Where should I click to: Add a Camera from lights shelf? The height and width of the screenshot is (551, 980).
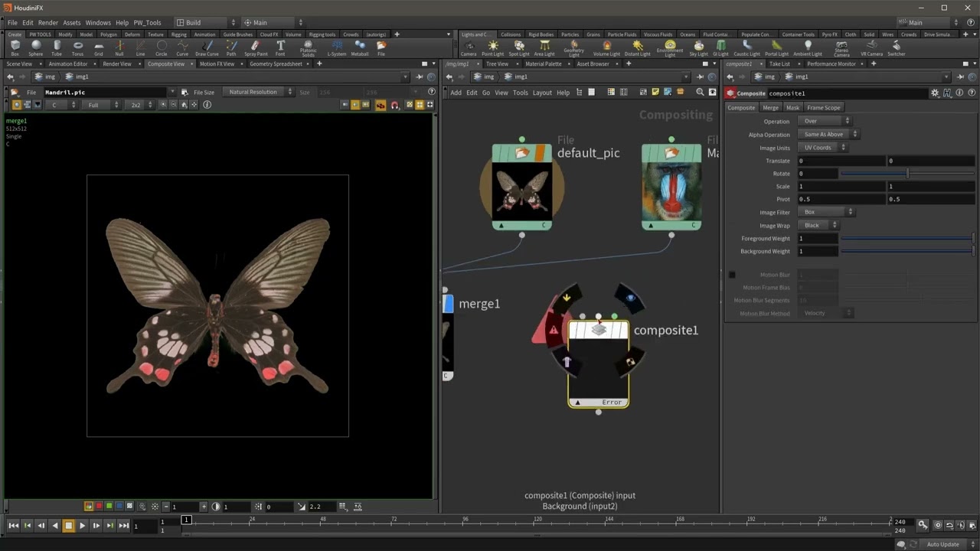pos(469,48)
